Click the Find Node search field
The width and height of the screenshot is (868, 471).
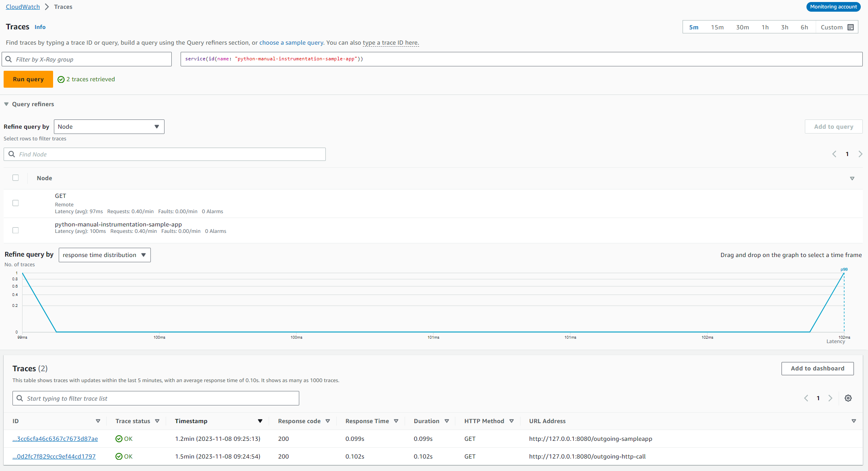pyautogui.click(x=165, y=154)
